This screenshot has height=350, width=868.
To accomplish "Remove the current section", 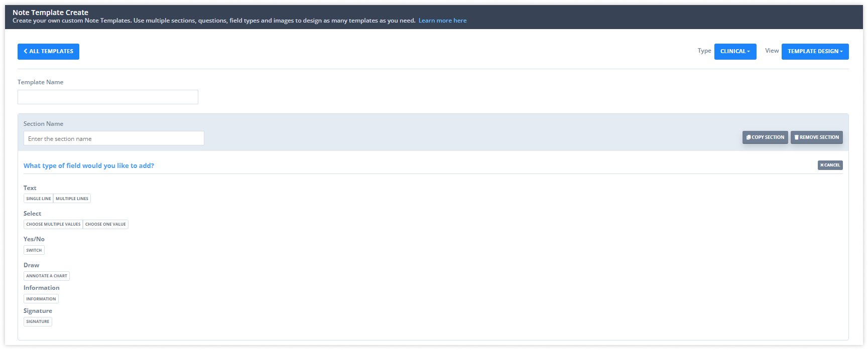I will click(816, 137).
